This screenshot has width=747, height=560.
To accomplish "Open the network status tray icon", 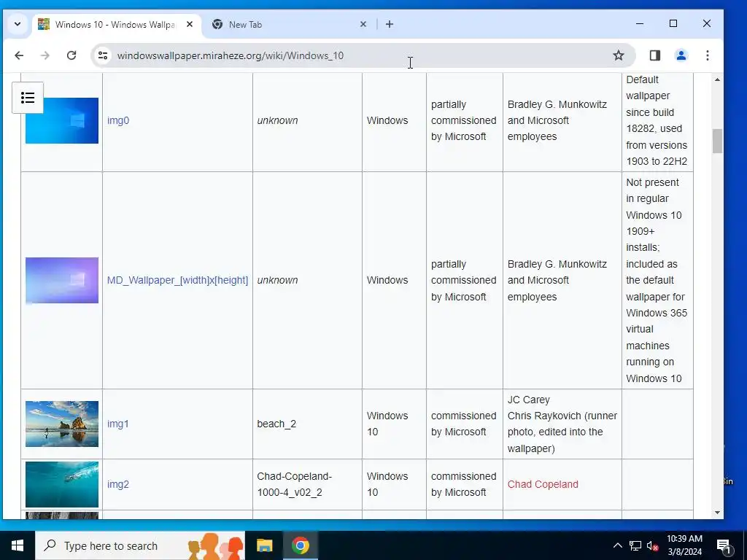I will [635, 545].
